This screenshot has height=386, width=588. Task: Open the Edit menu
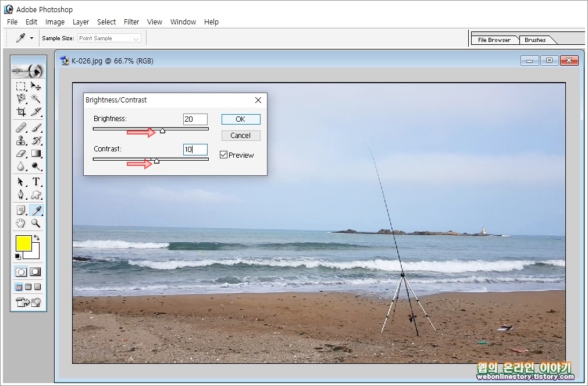(x=31, y=22)
